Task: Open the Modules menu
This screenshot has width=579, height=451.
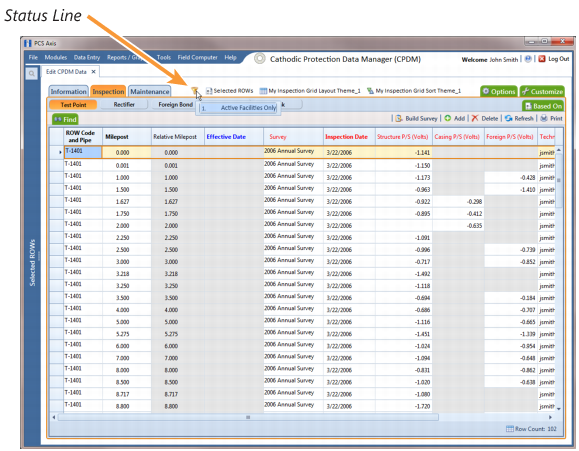Action: tap(56, 57)
